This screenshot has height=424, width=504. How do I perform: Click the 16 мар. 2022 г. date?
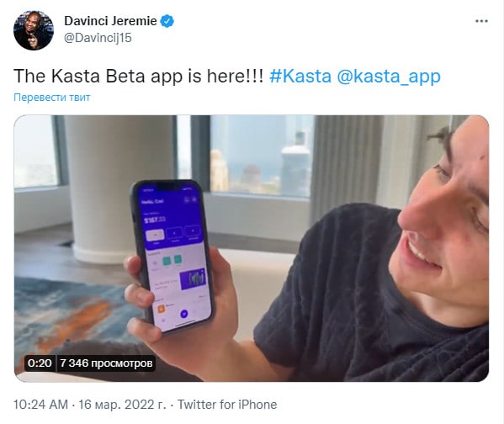click(122, 405)
